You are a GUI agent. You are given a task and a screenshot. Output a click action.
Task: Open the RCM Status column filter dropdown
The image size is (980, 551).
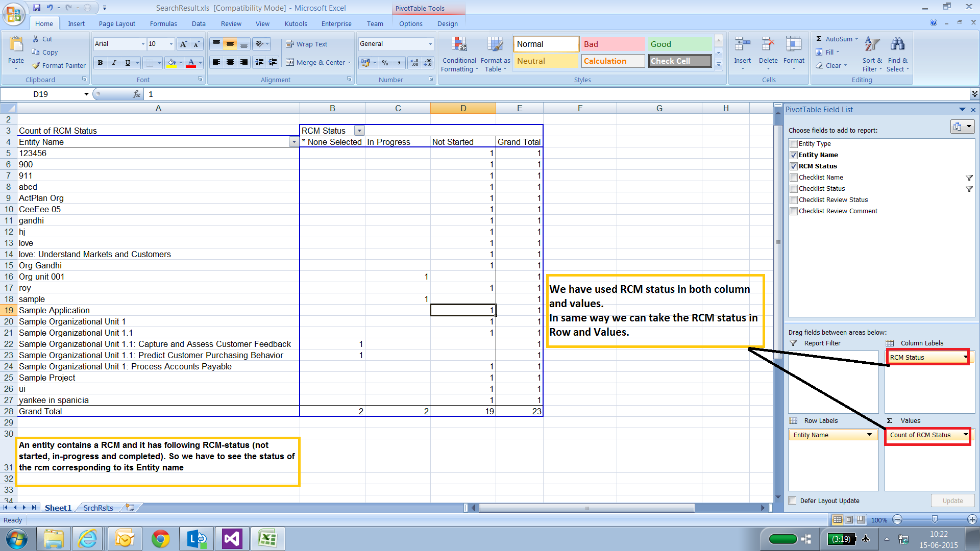359,131
